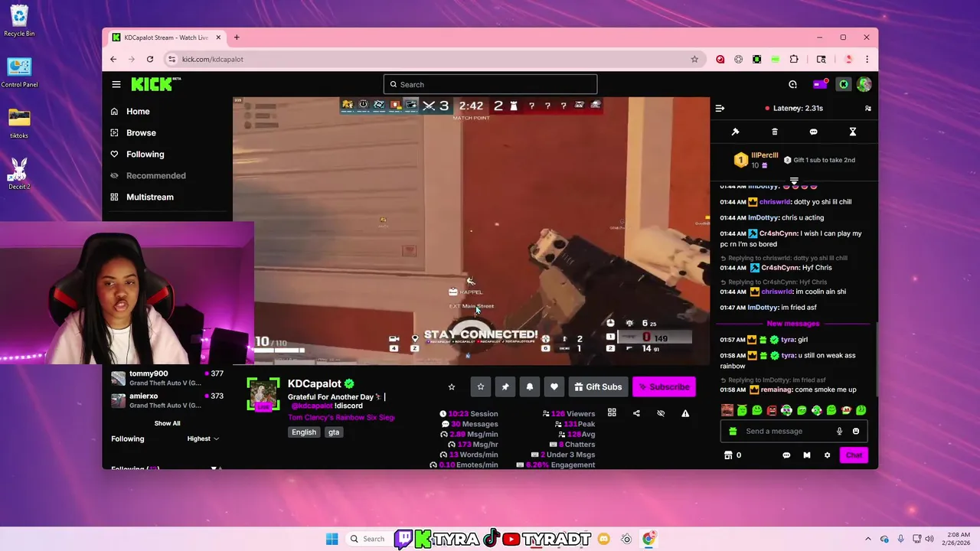Click the share icon below Gift Subs
980x551 pixels.
coord(636,413)
